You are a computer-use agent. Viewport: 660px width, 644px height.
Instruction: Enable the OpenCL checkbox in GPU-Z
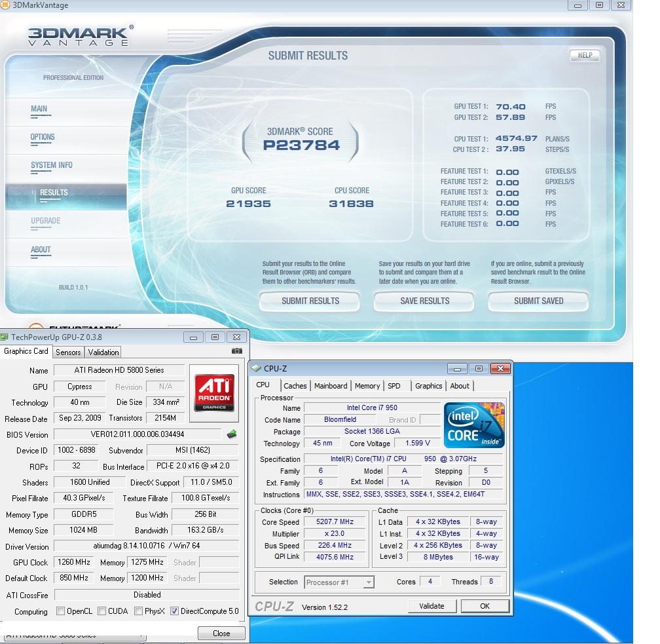coord(61,611)
